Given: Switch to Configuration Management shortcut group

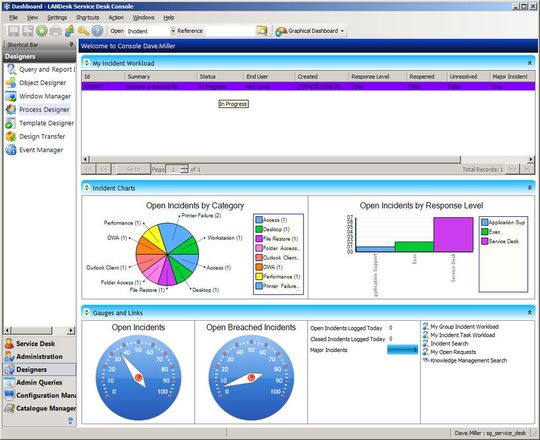Looking at the screenshot, I should [x=39, y=395].
